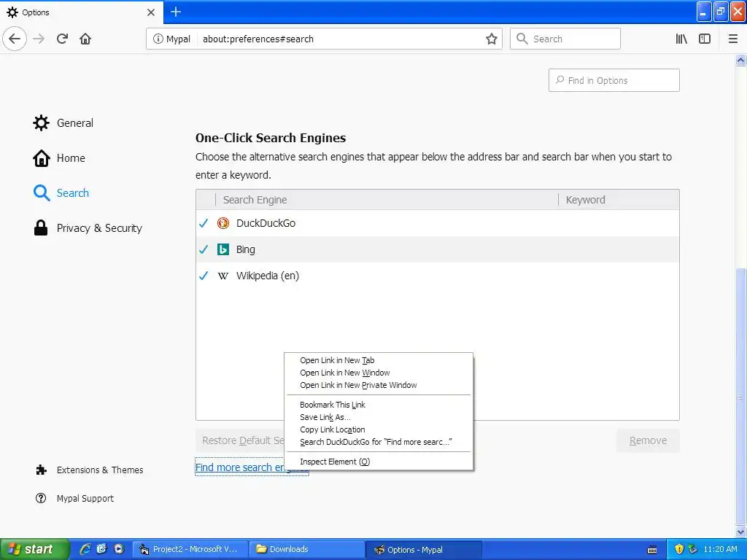Choose Bookmark This Link
The image size is (747, 560).
(379, 405)
